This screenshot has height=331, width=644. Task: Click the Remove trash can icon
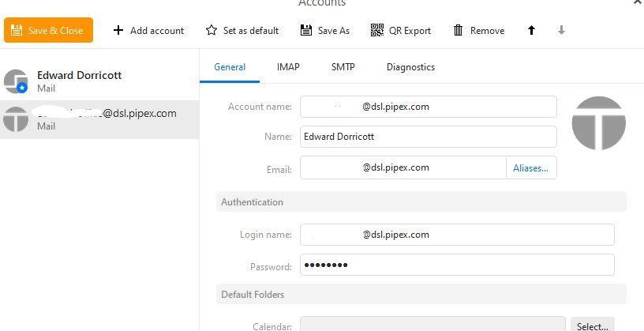click(x=458, y=31)
